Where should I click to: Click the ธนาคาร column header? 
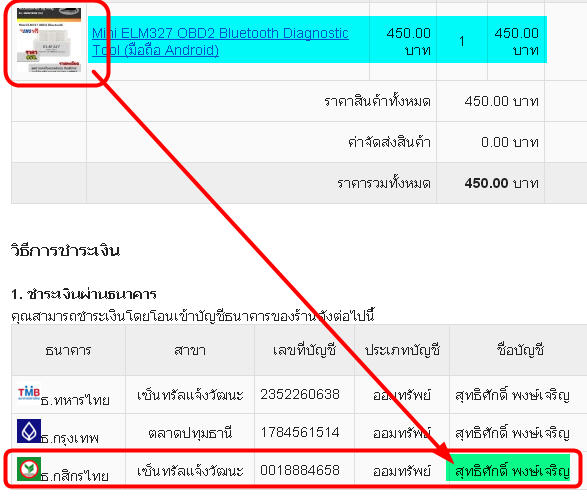tap(68, 350)
